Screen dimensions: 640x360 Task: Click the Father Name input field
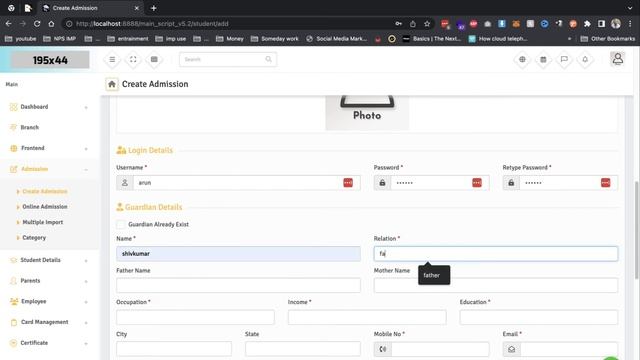(x=238, y=285)
